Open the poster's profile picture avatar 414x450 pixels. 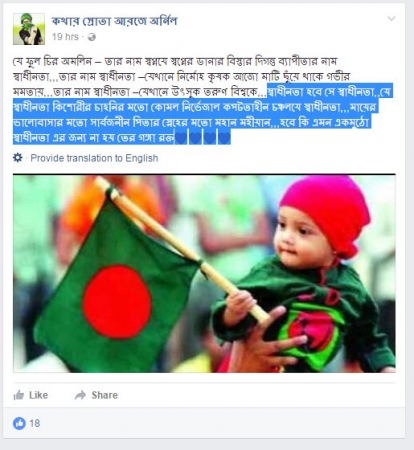(29, 29)
